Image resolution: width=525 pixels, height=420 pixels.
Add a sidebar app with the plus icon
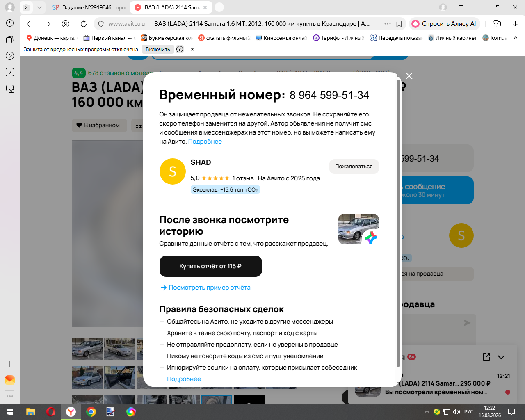(x=10, y=364)
